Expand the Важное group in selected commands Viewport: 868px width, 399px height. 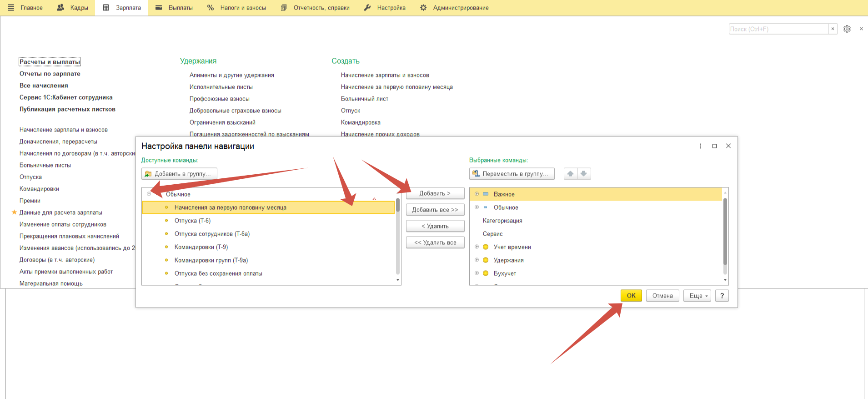(x=477, y=194)
